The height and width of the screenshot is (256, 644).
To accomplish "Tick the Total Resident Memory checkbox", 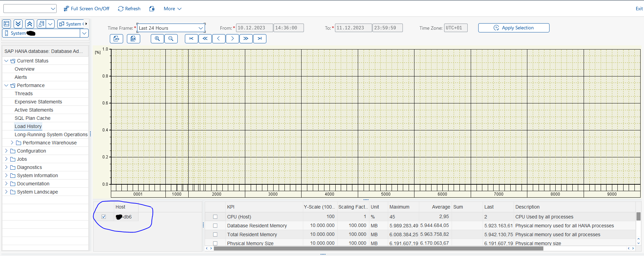I will click(x=215, y=234).
